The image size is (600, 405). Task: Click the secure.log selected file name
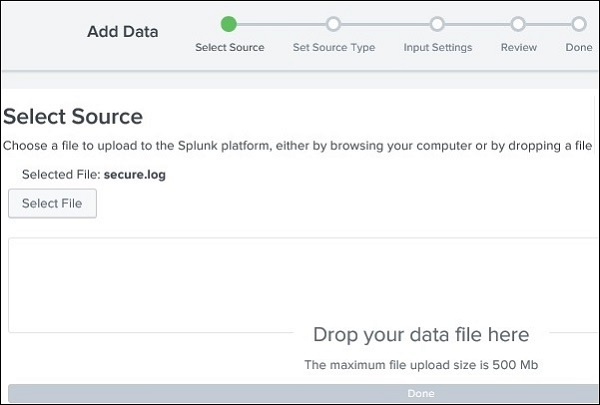click(x=135, y=174)
